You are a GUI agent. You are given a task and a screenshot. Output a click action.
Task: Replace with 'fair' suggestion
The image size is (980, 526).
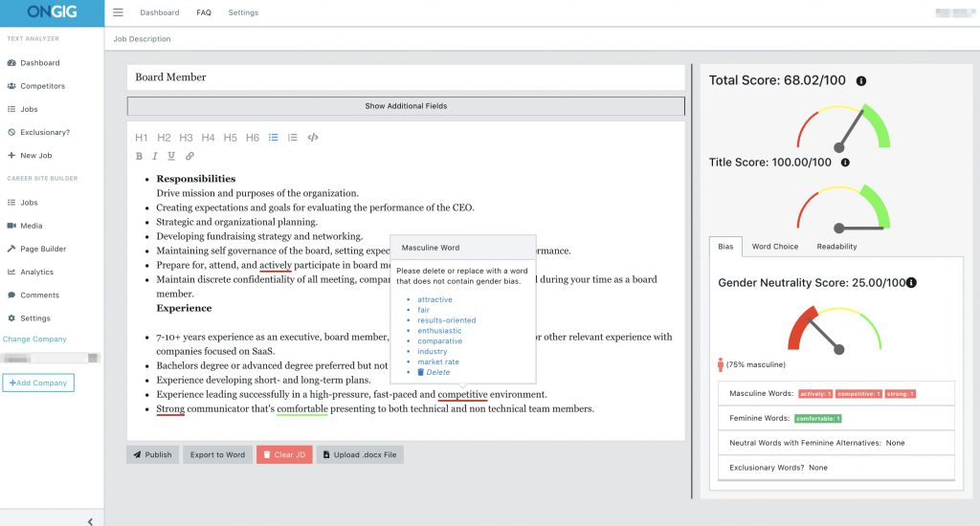pyautogui.click(x=424, y=310)
